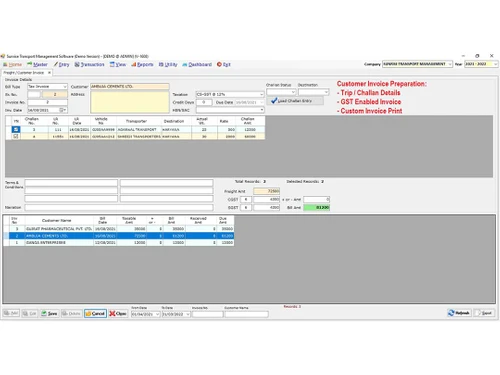This screenshot has width=500, height=375.
Task: Expand the Bill Type dropdown
Action: coord(65,87)
